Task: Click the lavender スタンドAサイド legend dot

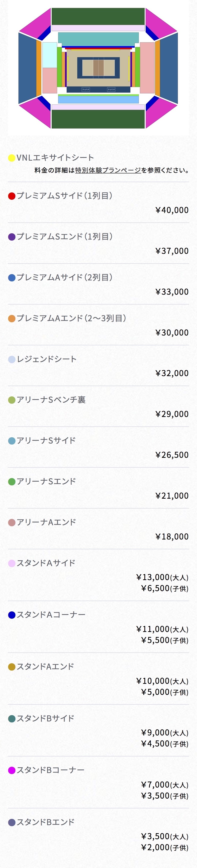Action: coord(12,563)
